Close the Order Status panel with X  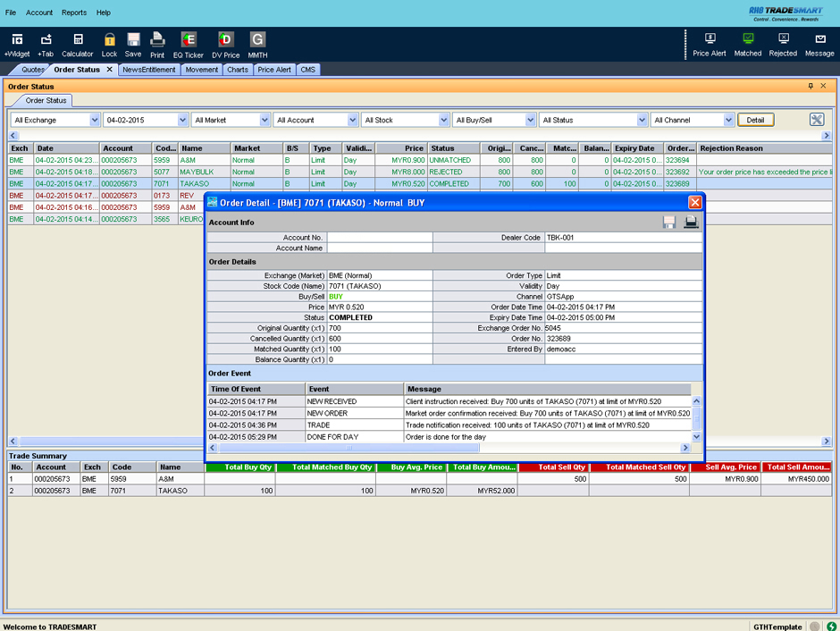tap(823, 86)
